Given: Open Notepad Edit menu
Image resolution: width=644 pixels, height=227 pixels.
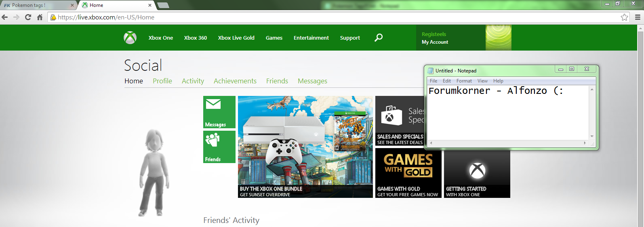Looking at the screenshot, I should tap(447, 81).
